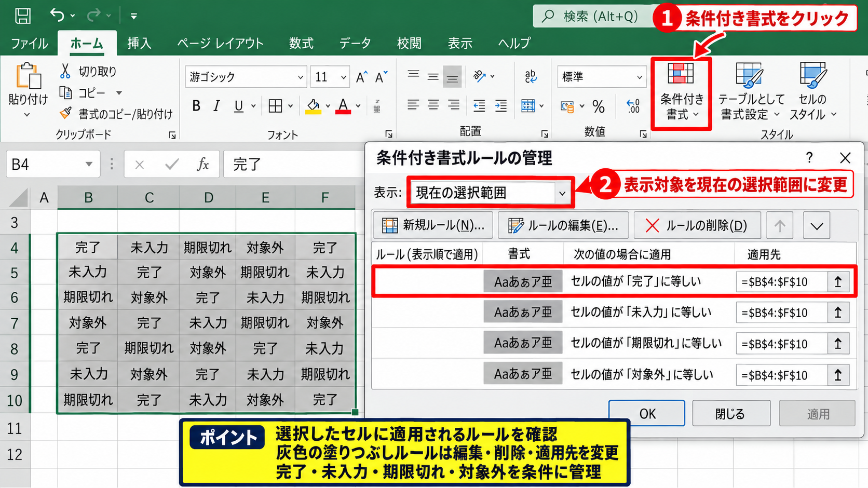
Task: Apply the yellow fill color bucket
Action: tap(313, 106)
